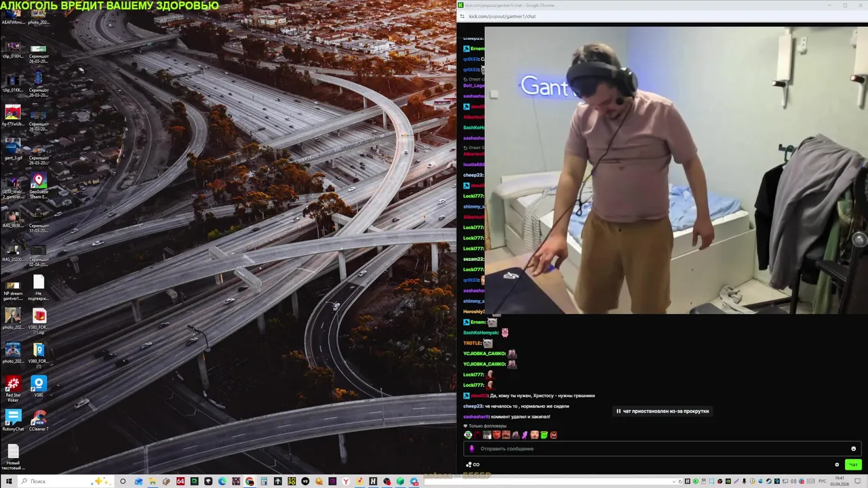Select the GeoGuessr Steam Edition desktop icon
Viewport: 868px width, 488px height.
(x=39, y=183)
